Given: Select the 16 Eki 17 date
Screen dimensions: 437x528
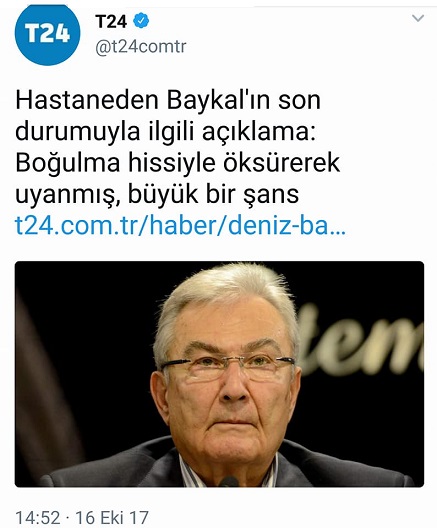Looking at the screenshot, I should (112, 518).
